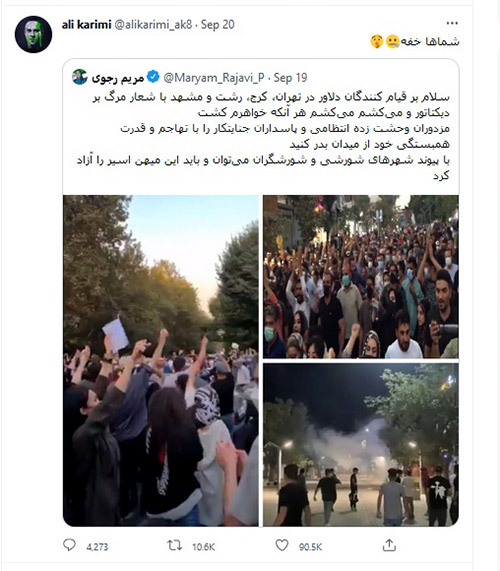Screen dimensions: 500x571
Task: Click the retweet arrows icon
Action: 174,546
